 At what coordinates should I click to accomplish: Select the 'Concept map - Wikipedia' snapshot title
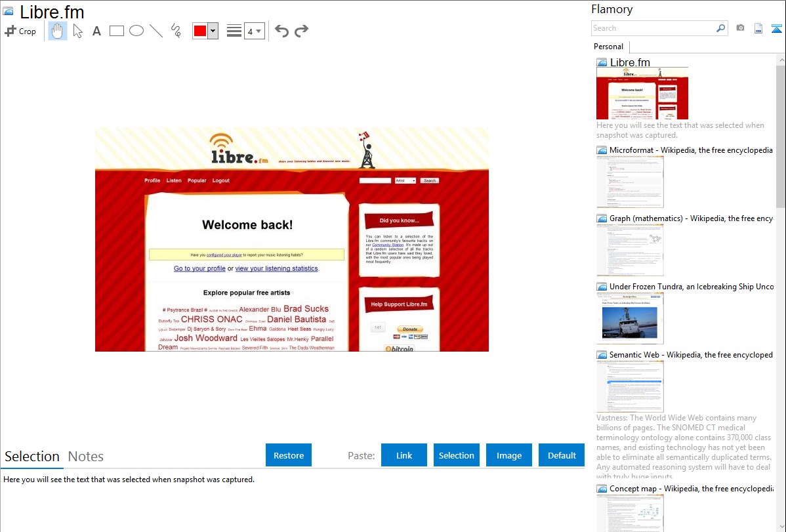(692, 488)
